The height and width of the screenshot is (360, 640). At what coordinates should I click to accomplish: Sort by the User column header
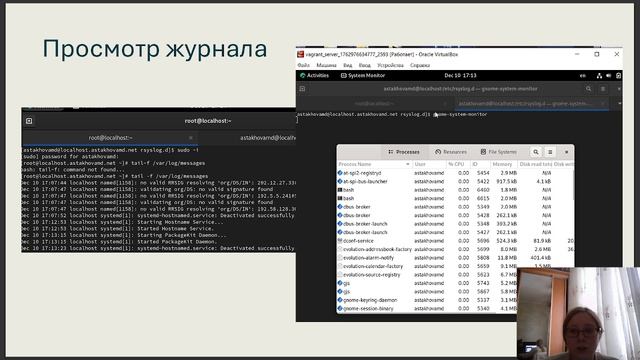(429, 164)
